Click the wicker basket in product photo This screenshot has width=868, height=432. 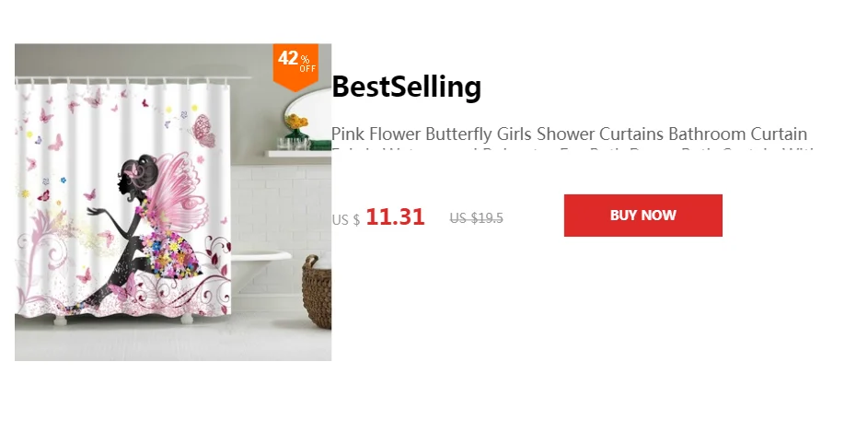click(317, 291)
